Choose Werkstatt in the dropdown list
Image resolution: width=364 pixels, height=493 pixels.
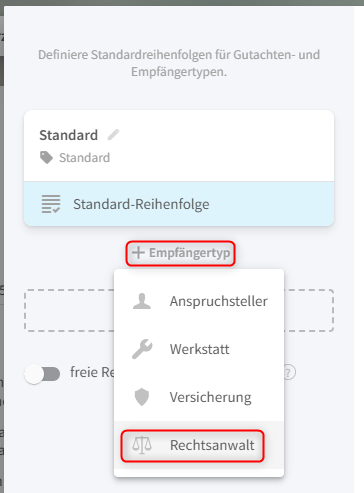click(x=199, y=349)
